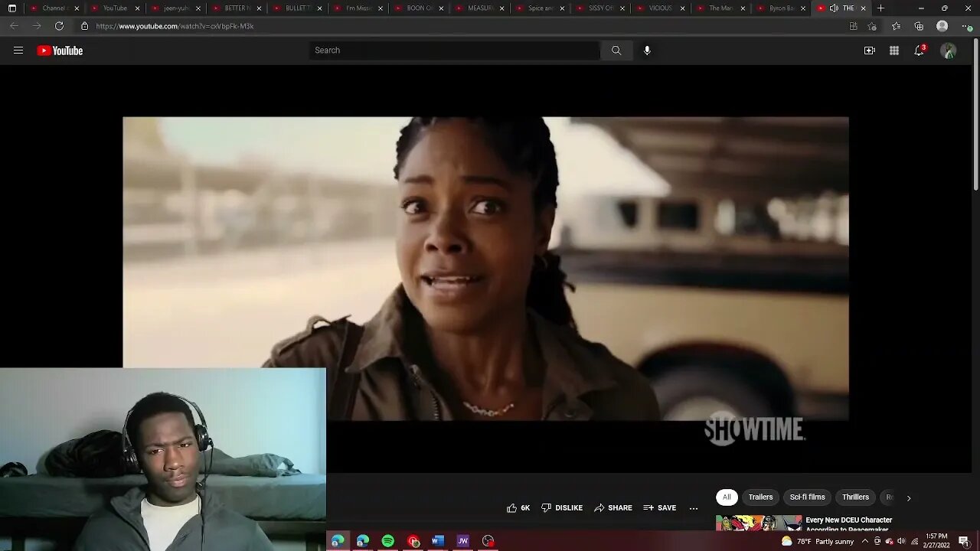Image resolution: width=980 pixels, height=551 pixels.
Task: Reload the page with refresh icon
Action: tap(59, 26)
